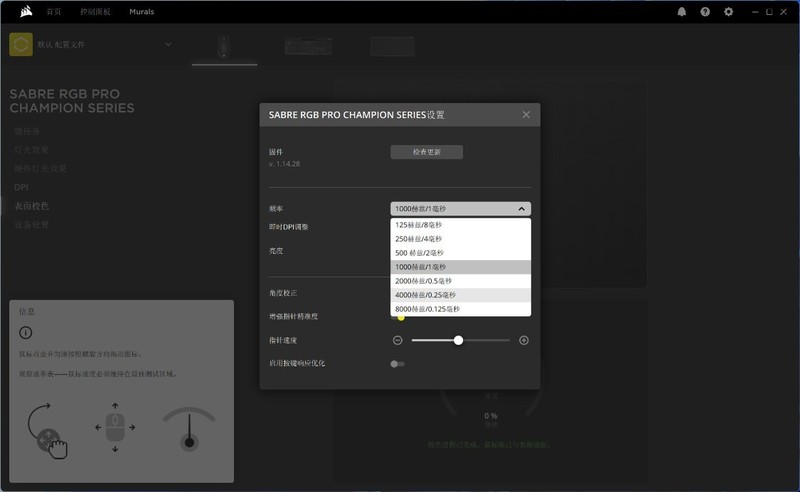Viewport: 800px width, 492px height.
Task: Click the mouse movement arrows illustration
Action: (115, 427)
